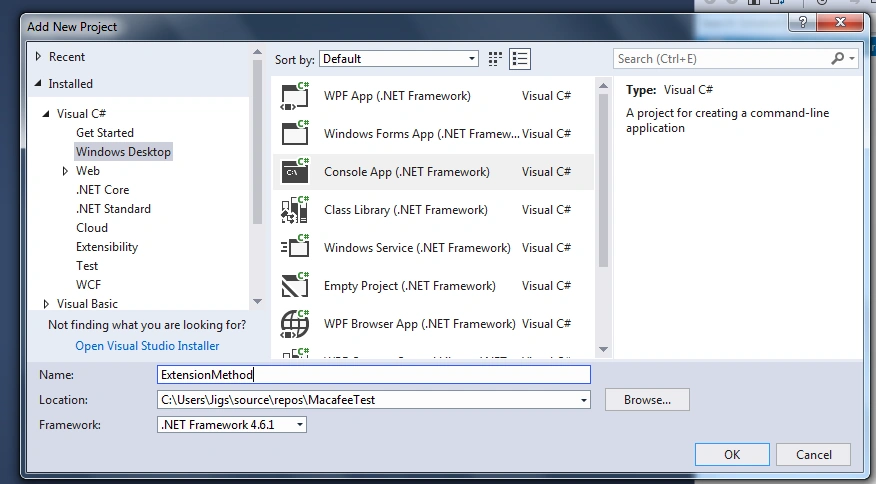
Task: Select Windows Desktop category
Action: (x=123, y=151)
